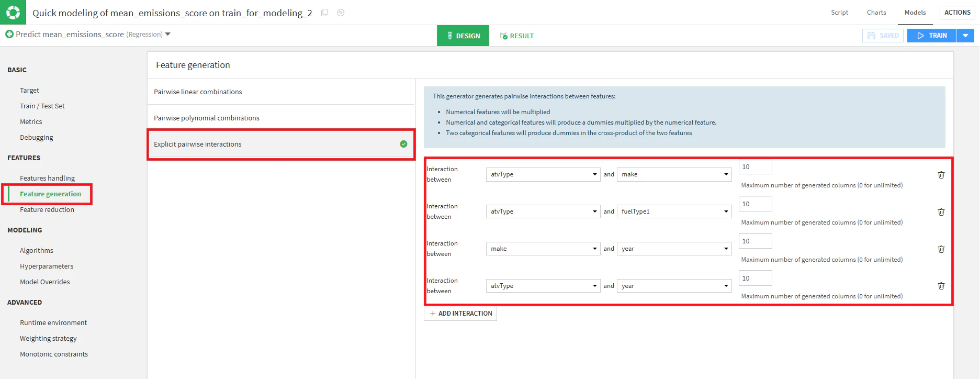The image size is (980, 379).
Task: Click max columns field for atvType-make interaction
Action: click(755, 166)
